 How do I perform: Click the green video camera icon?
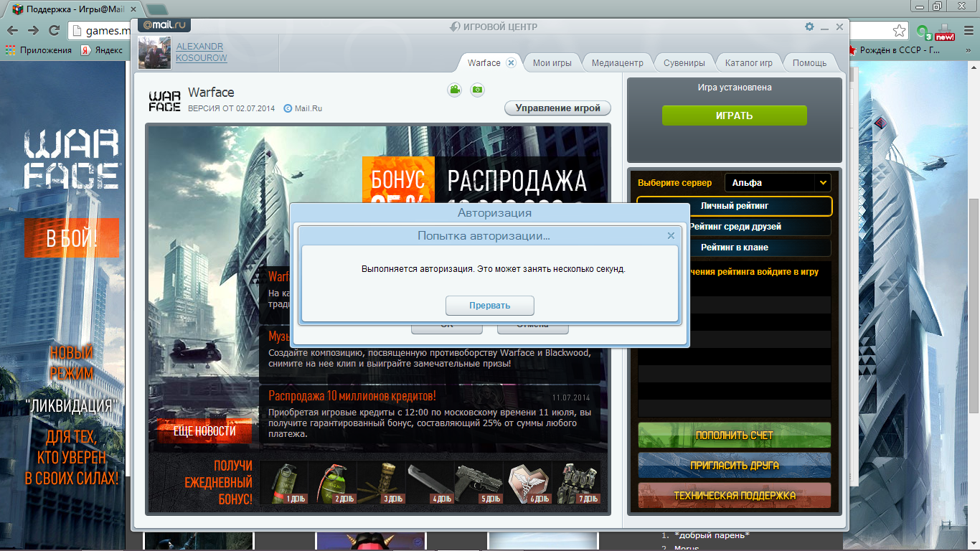click(x=454, y=90)
